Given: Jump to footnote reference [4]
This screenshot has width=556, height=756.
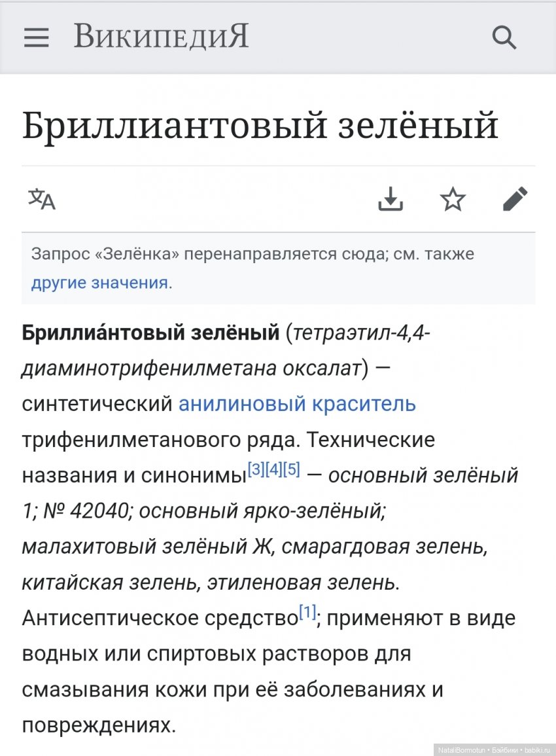Looking at the screenshot, I should 273,470.
